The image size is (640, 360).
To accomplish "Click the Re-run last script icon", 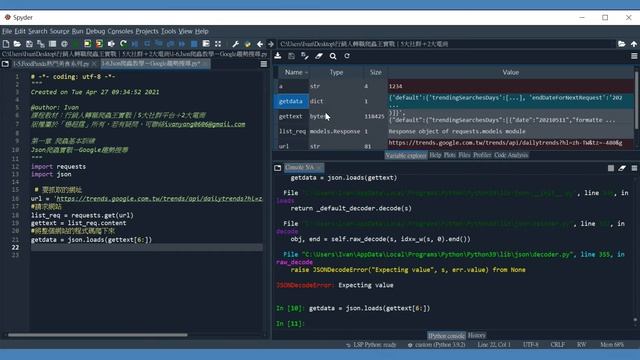I will point(123,44).
